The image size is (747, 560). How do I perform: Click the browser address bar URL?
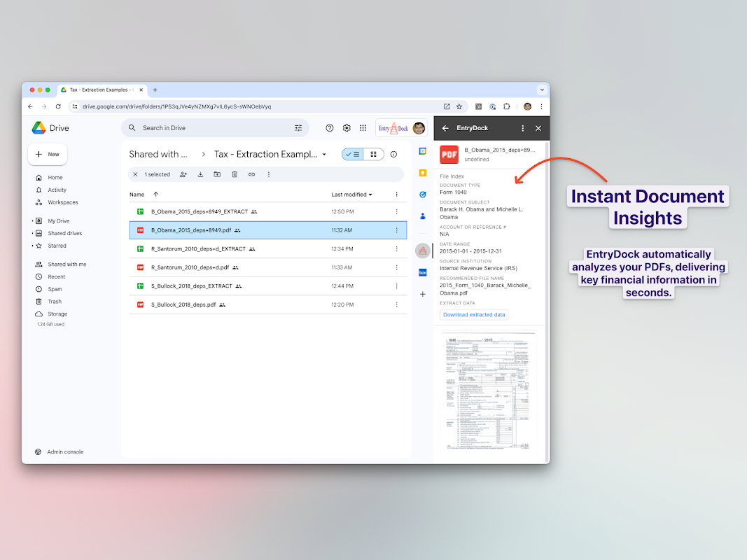[176, 106]
